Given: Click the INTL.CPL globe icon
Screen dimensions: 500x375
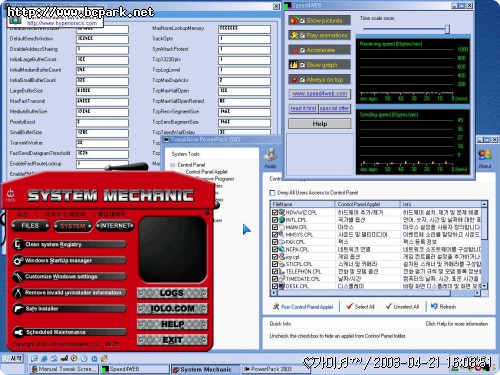Looking at the screenshot, I should pyautogui.click(x=282, y=220).
